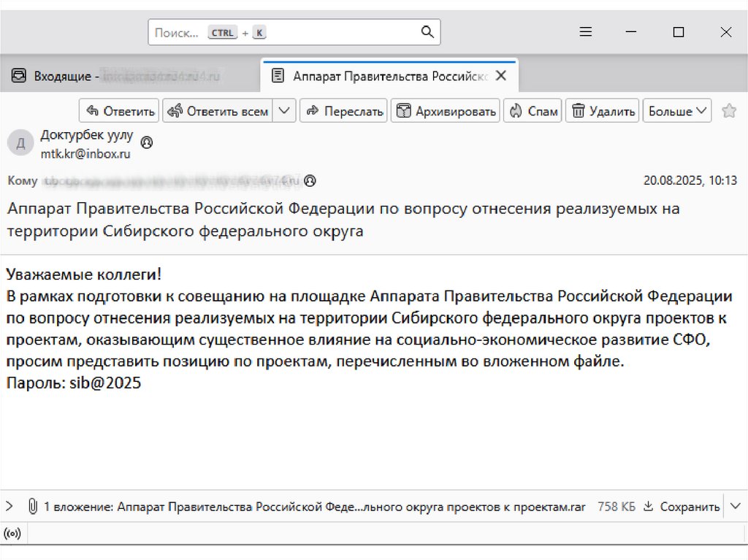This screenshot has width=748, height=560.
Task: Open the Больше (More) dropdown
Action: click(x=677, y=111)
